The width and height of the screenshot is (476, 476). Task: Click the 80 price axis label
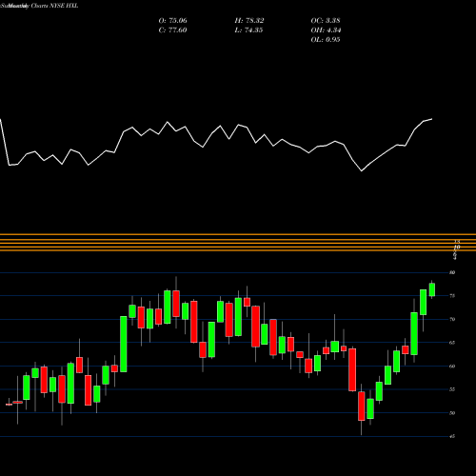tap(452, 272)
